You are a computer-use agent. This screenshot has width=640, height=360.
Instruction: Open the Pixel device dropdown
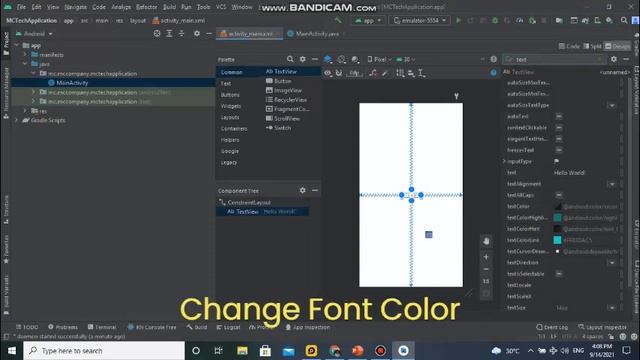379,59
